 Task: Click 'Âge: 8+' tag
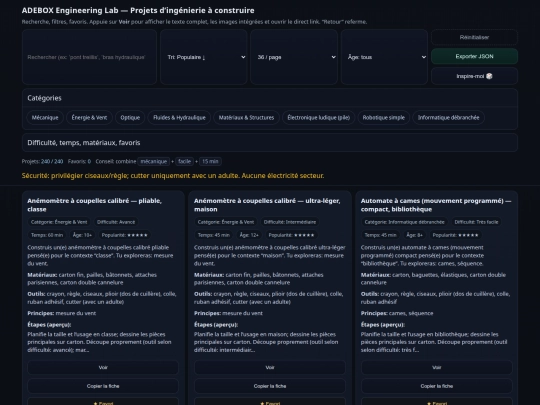[414, 235]
